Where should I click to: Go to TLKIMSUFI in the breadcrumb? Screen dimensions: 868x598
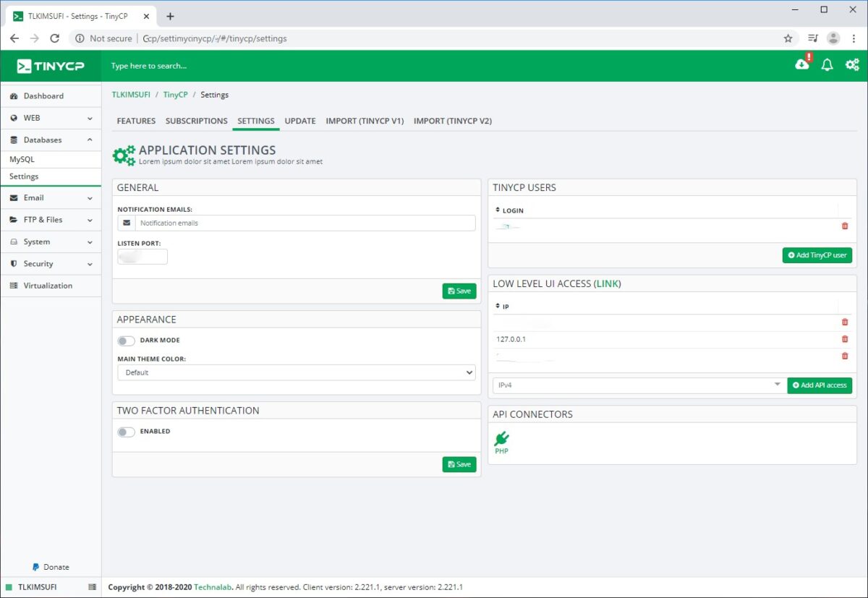click(131, 95)
